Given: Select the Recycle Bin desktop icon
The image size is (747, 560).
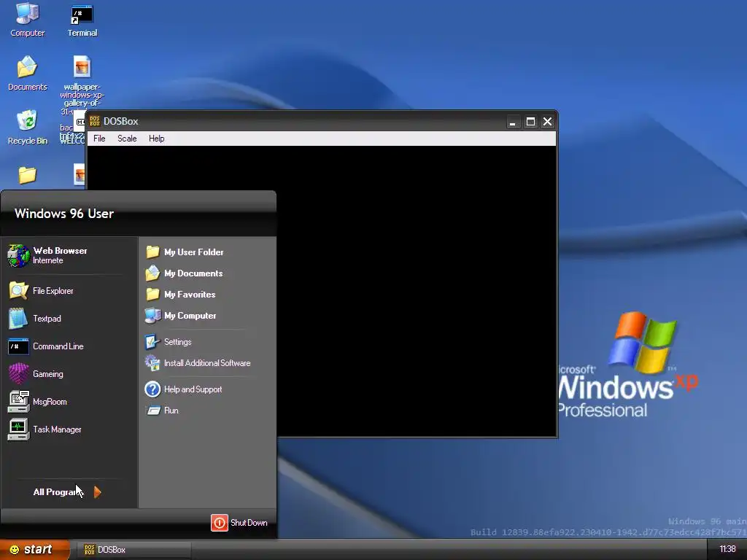Looking at the screenshot, I should [x=27, y=127].
